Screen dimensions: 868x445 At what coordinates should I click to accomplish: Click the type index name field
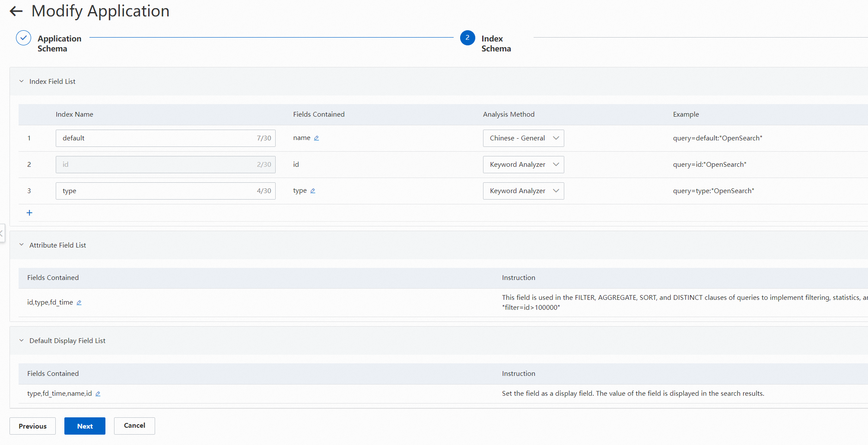[x=165, y=191]
